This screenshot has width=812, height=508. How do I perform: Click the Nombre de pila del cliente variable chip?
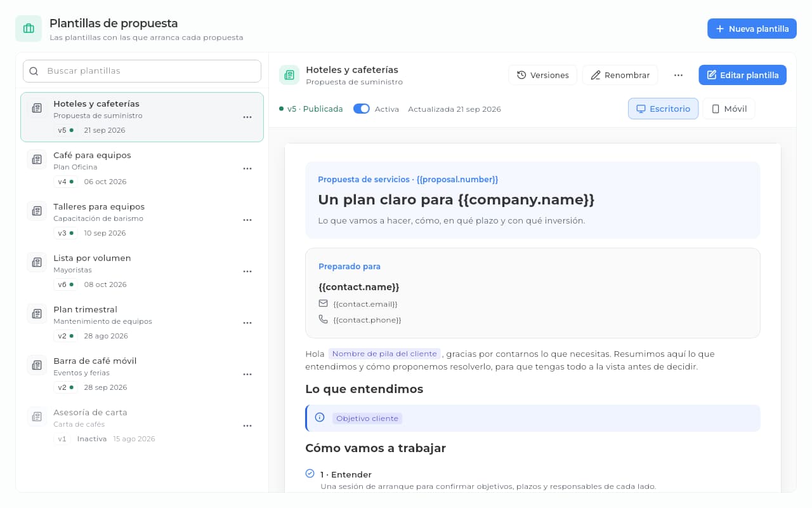click(x=384, y=354)
